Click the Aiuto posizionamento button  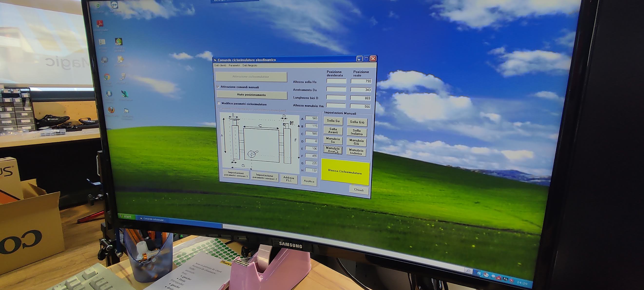(251, 95)
